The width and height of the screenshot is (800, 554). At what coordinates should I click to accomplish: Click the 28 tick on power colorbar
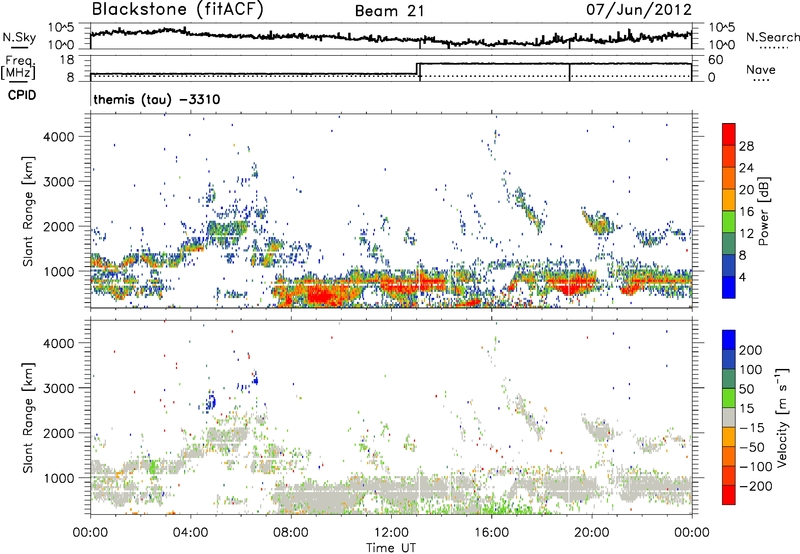(x=746, y=146)
